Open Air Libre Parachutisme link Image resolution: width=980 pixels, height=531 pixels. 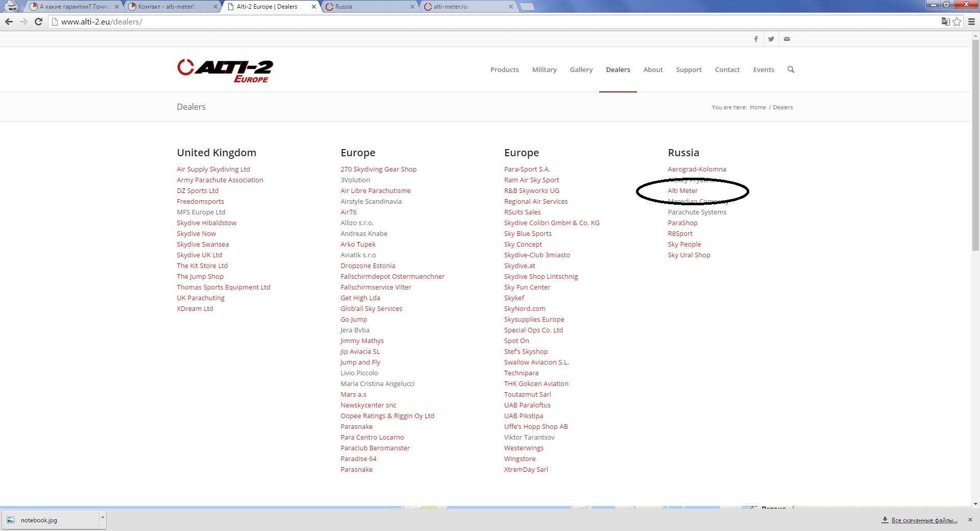coord(375,190)
